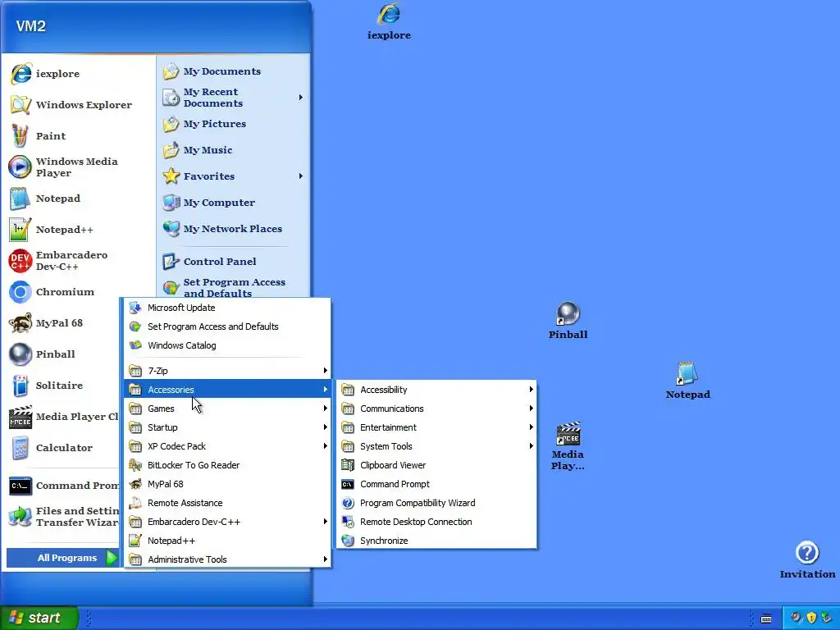Choose Set Program Access and Defaults in programs list
The height and width of the screenshot is (630, 840).
coord(228,326)
